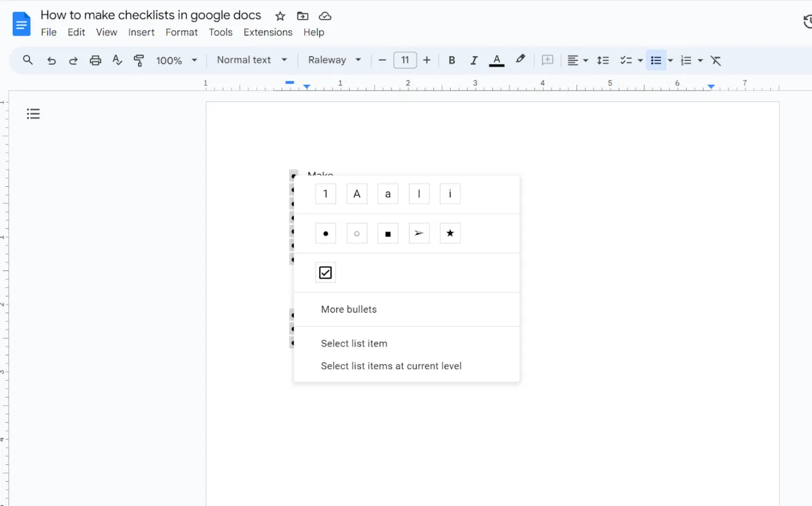Click Select list items at current level
Screen dimensions: 812x506
tap(391, 366)
